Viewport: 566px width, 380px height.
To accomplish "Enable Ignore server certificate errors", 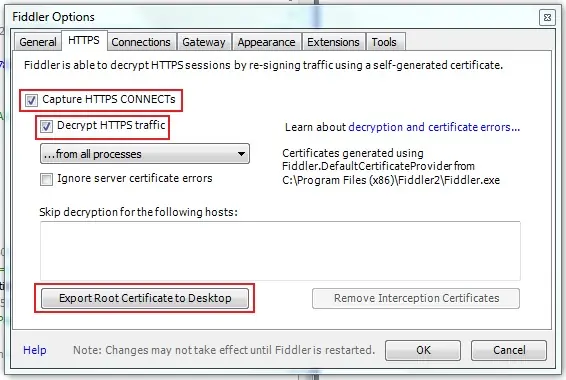I will point(46,179).
